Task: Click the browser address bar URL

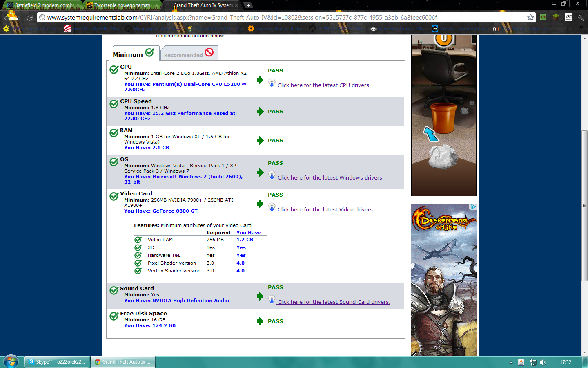Action: [x=242, y=18]
